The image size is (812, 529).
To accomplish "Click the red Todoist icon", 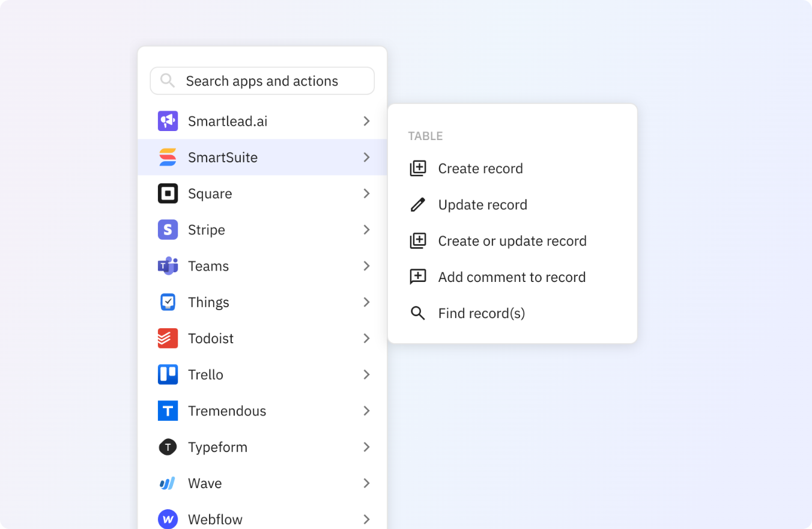I will 168,338.
